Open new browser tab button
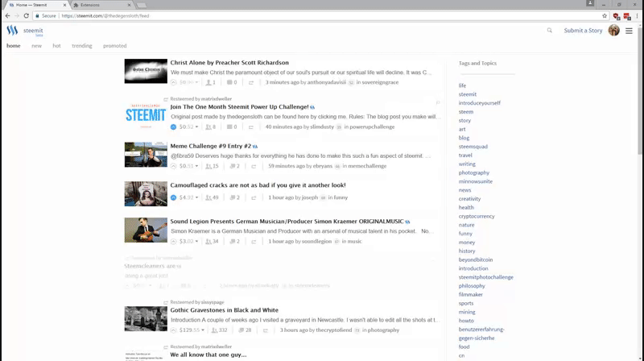Image resolution: width=644 pixels, height=361 pixels. [142, 6]
